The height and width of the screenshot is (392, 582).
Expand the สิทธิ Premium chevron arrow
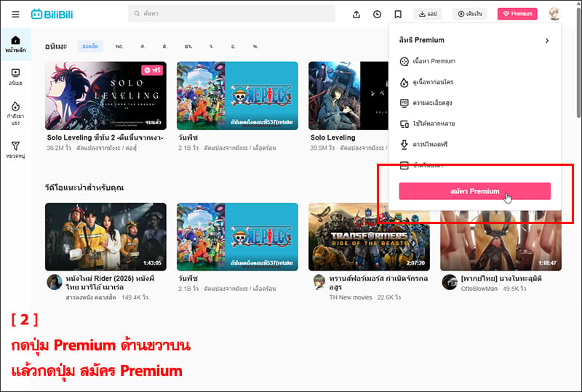point(547,41)
